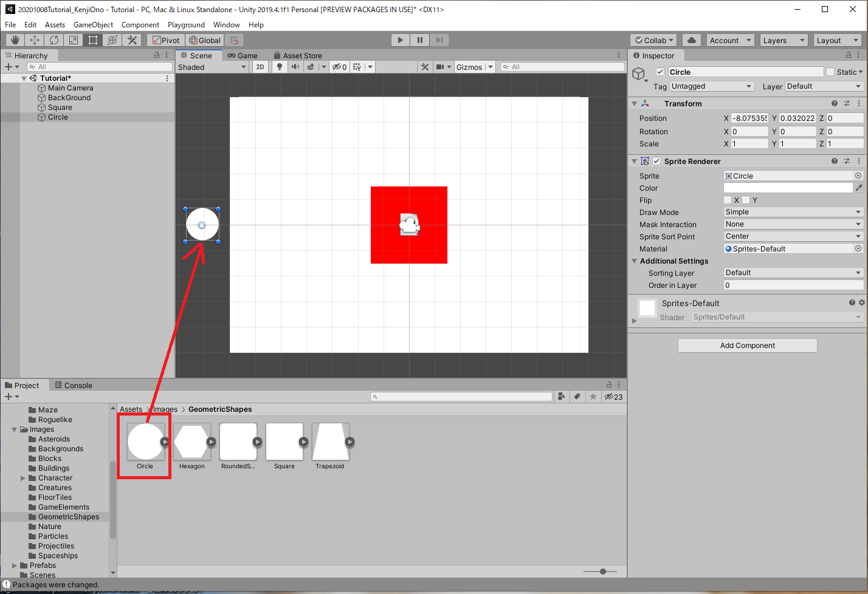This screenshot has width=868, height=594.
Task: Click Add Component button
Action: (x=748, y=345)
